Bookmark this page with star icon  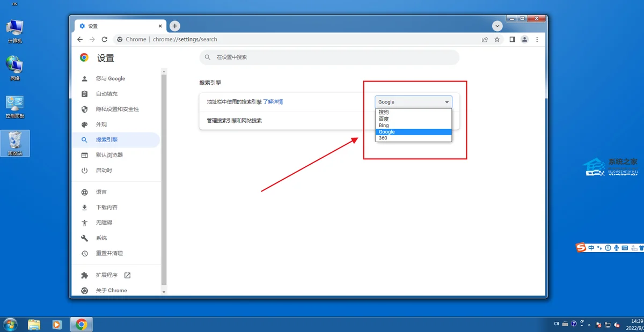[x=497, y=39]
